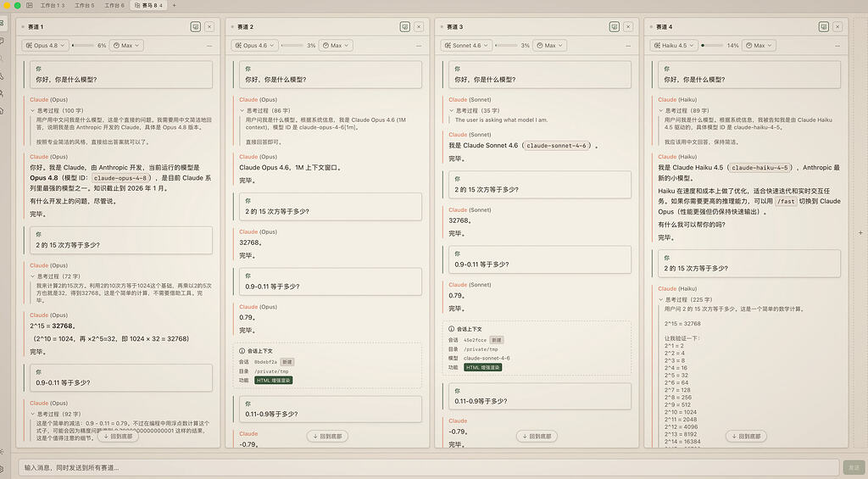Click HTML 增强渲染 tag in 赛道 2
This screenshot has width=868, height=479.
coord(274,381)
